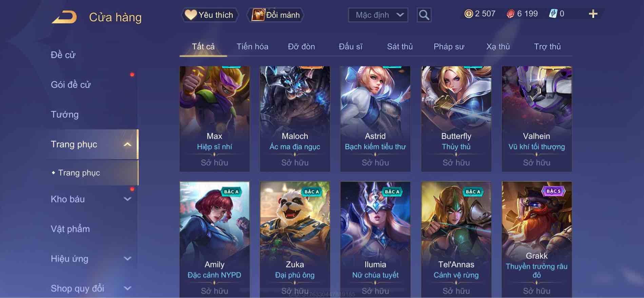Select the Grakk Thuyền trưởng râu đỏ skin
This screenshot has width=644, height=298.
tap(536, 240)
